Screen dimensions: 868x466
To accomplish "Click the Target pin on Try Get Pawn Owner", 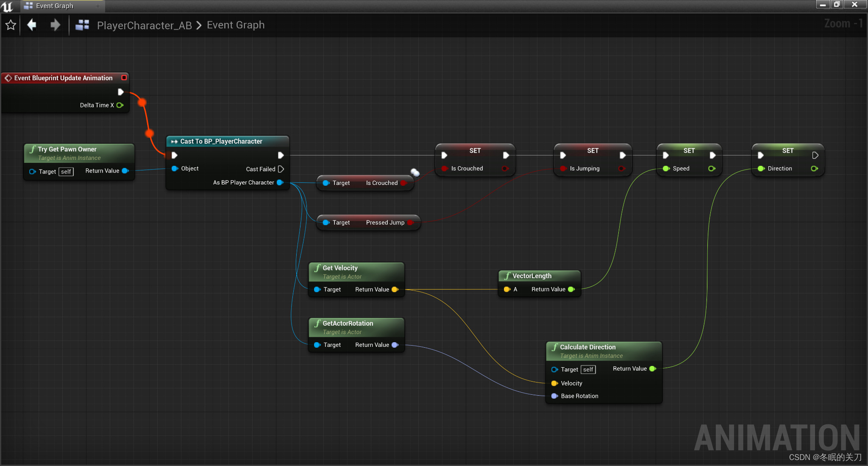I will 32,172.
